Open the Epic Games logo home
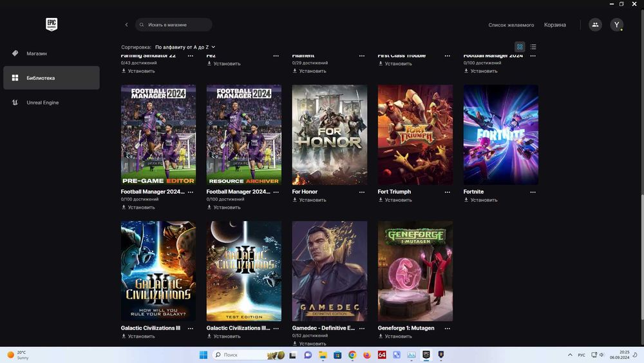Viewport: 644px width, 363px height. tap(52, 25)
